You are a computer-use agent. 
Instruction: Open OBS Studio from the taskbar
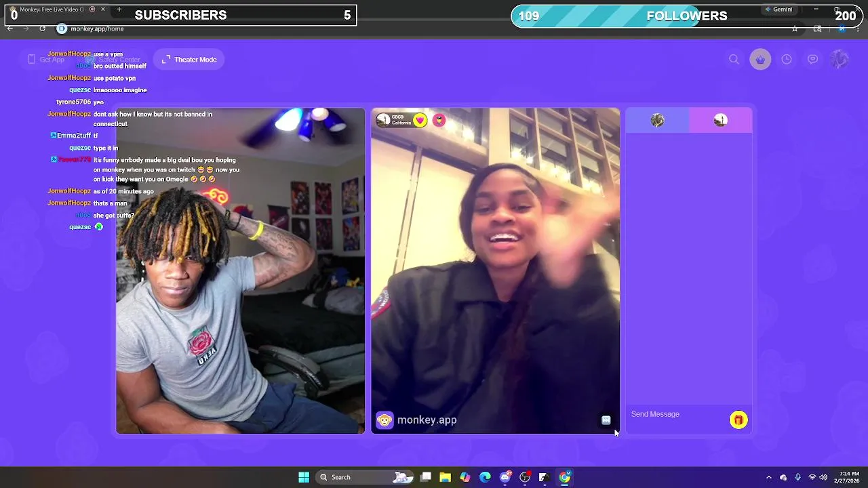pyautogui.click(x=525, y=477)
